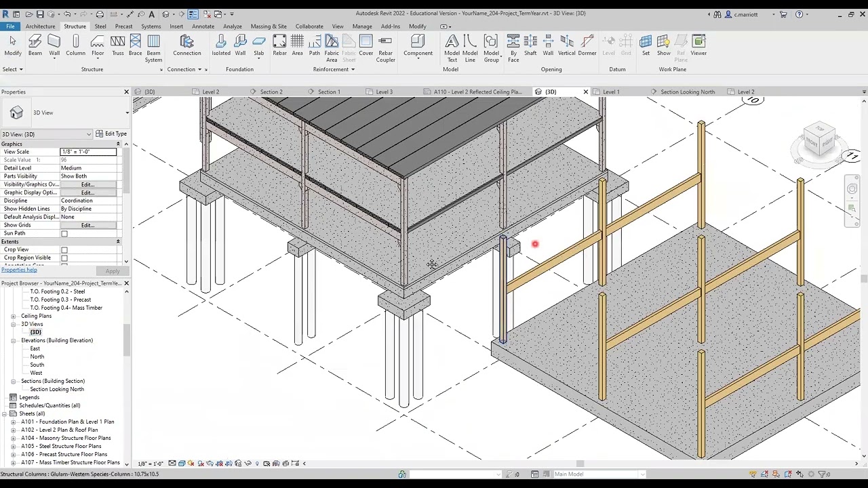Switch to the Section 1 view tab
This screenshot has width=868, height=488.
click(329, 91)
